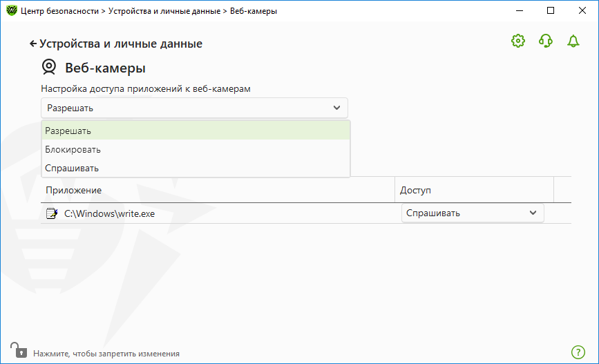599x364 pixels.
Task: Click Настройка доступа приложений к веб-камерам label
Action: click(146, 88)
